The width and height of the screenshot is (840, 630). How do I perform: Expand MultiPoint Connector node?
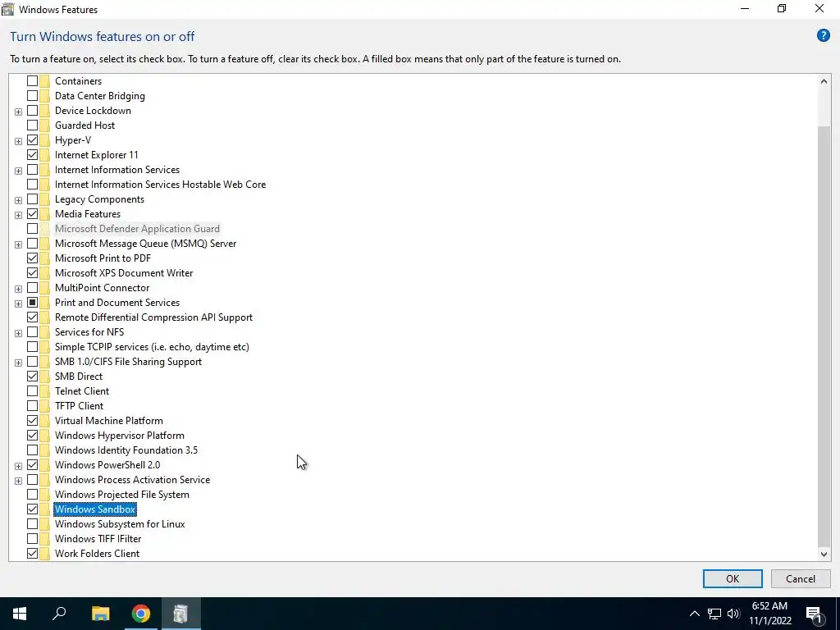click(x=18, y=290)
